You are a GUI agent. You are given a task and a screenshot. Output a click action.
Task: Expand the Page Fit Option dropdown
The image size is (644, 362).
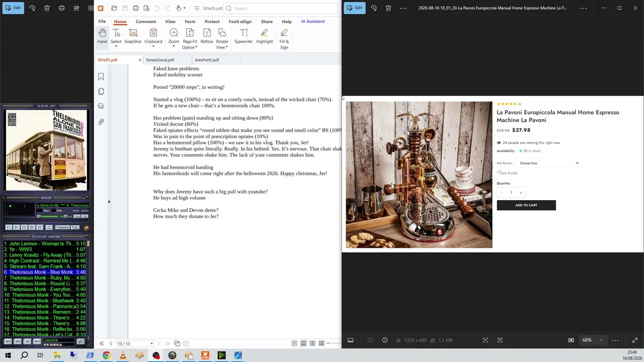197,48
